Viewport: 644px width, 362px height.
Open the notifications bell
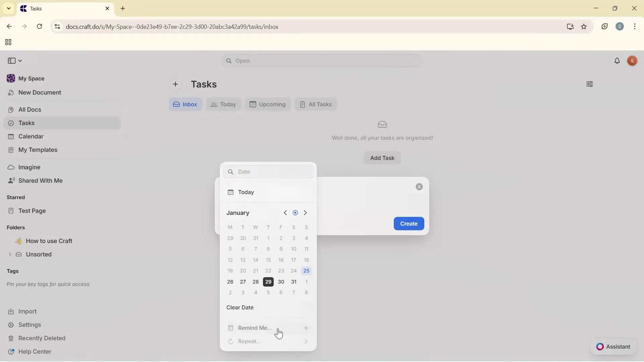coord(618,61)
